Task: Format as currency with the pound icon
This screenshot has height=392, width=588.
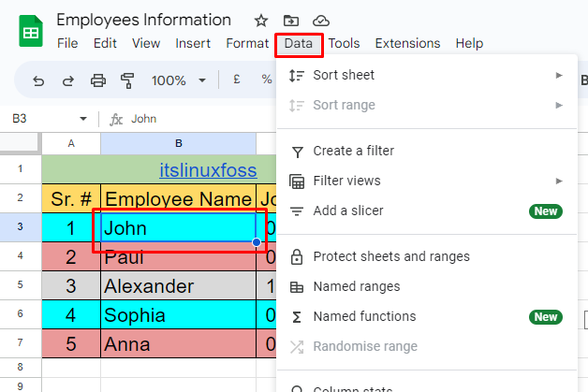Action: point(236,80)
